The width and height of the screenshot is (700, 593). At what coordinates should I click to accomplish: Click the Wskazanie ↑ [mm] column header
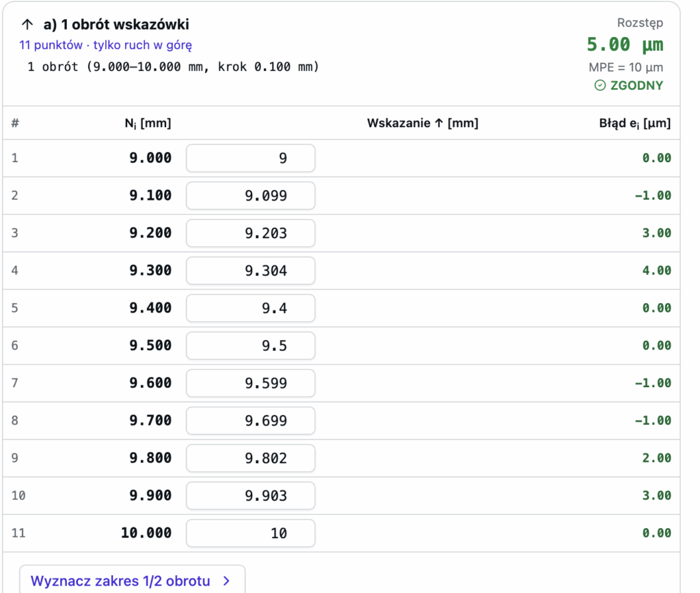pos(422,123)
